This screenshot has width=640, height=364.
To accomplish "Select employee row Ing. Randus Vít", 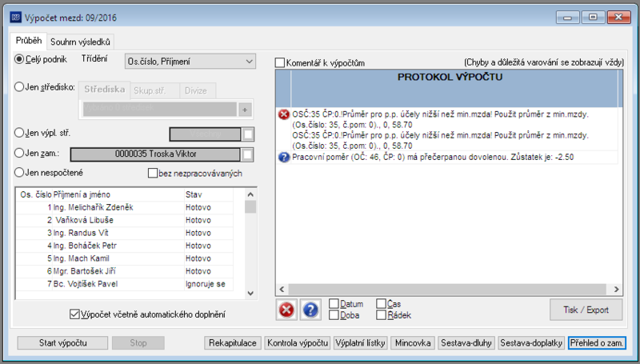I will (x=125, y=233).
